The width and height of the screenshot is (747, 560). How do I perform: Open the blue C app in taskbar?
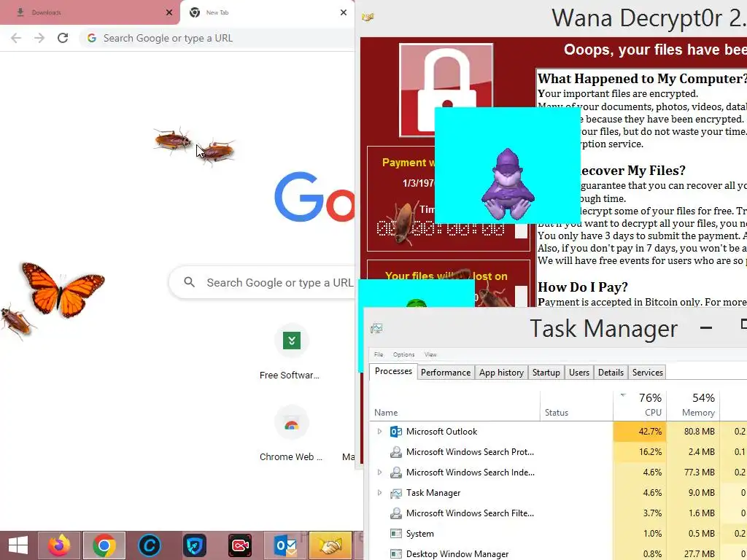[149, 545]
